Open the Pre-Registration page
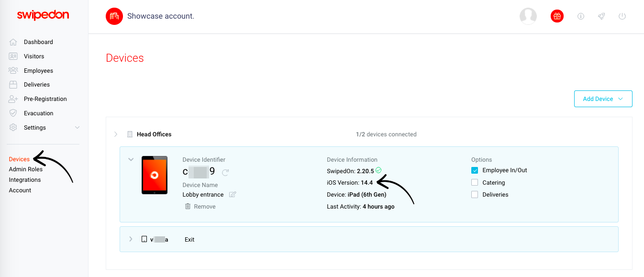644x277 pixels. point(45,99)
